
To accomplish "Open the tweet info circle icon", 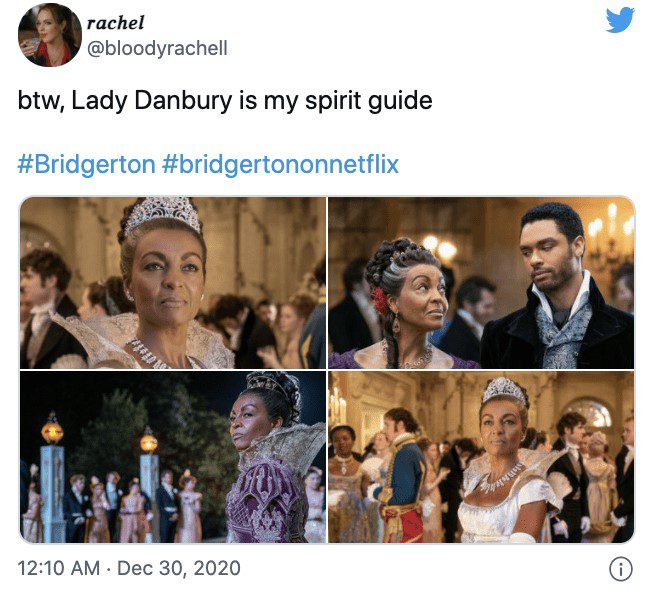I will (x=621, y=569).
